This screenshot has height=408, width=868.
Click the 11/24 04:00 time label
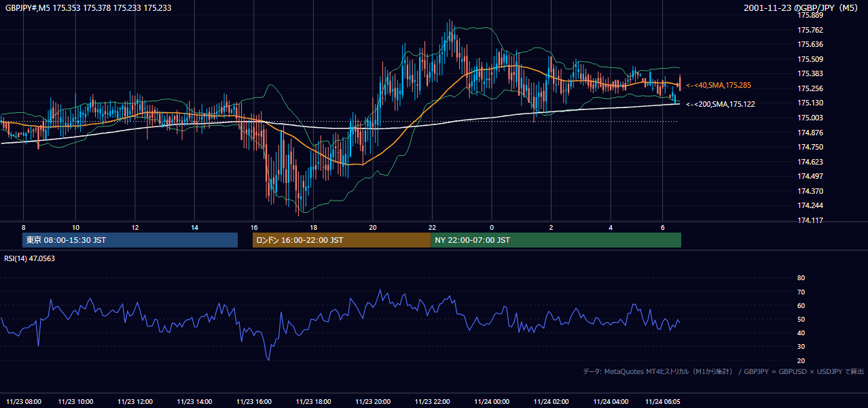[611, 402]
